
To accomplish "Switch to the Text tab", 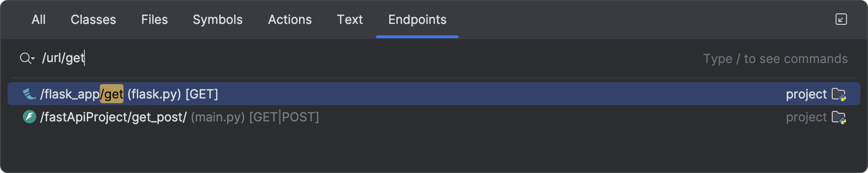I will click(x=350, y=20).
